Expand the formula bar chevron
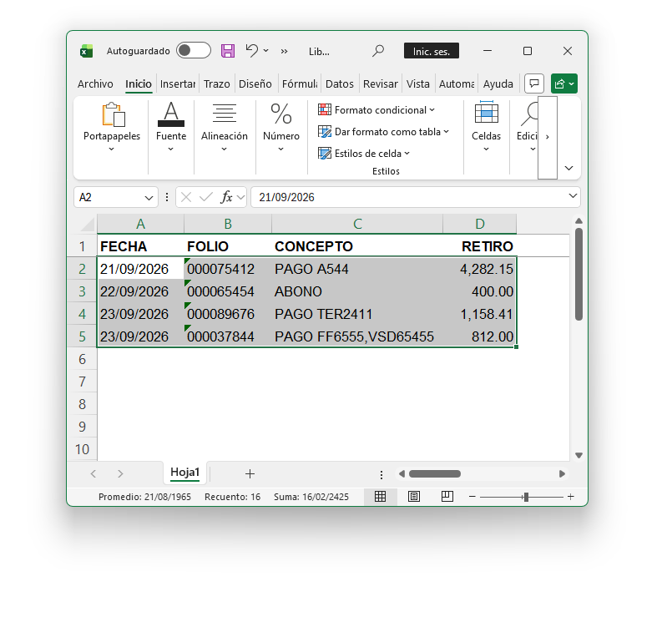Viewport: 672px width, 622px height. click(573, 196)
